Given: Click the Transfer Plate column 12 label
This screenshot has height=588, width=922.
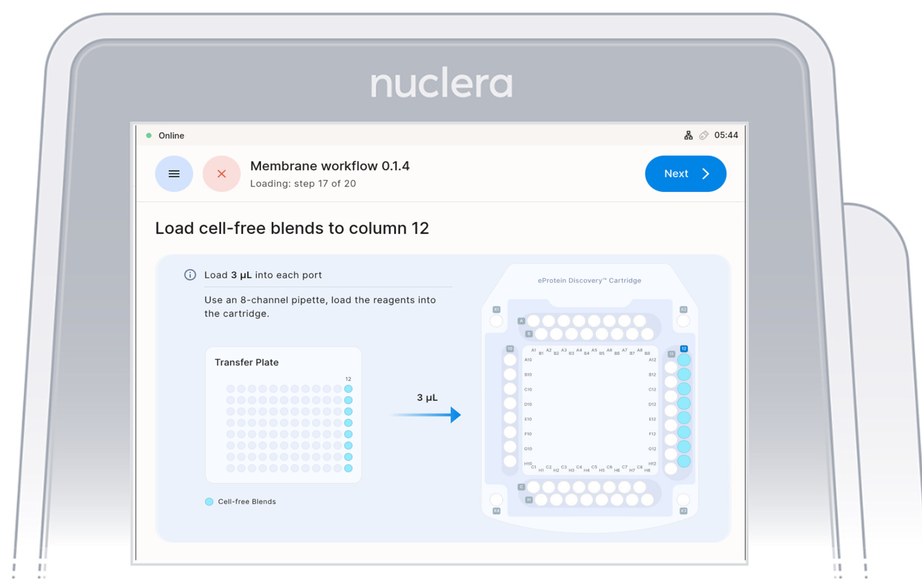Looking at the screenshot, I should coord(348,379).
